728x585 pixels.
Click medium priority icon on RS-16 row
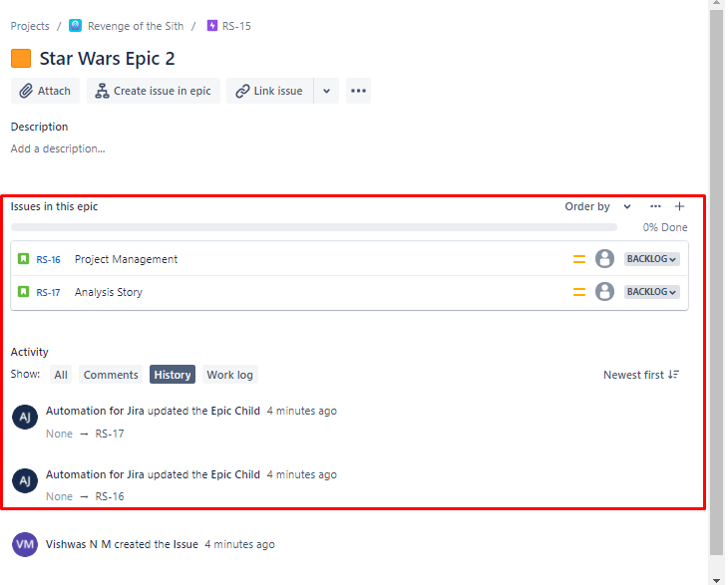pos(579,259)
